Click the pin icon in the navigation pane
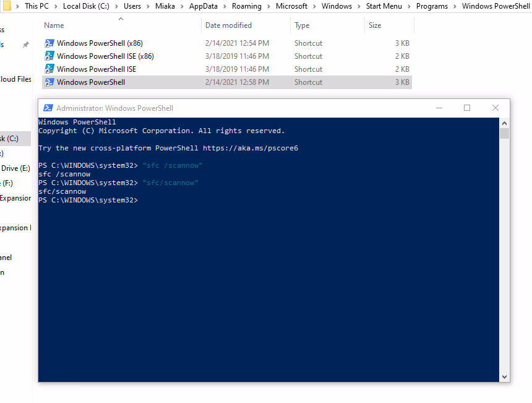 25,45
